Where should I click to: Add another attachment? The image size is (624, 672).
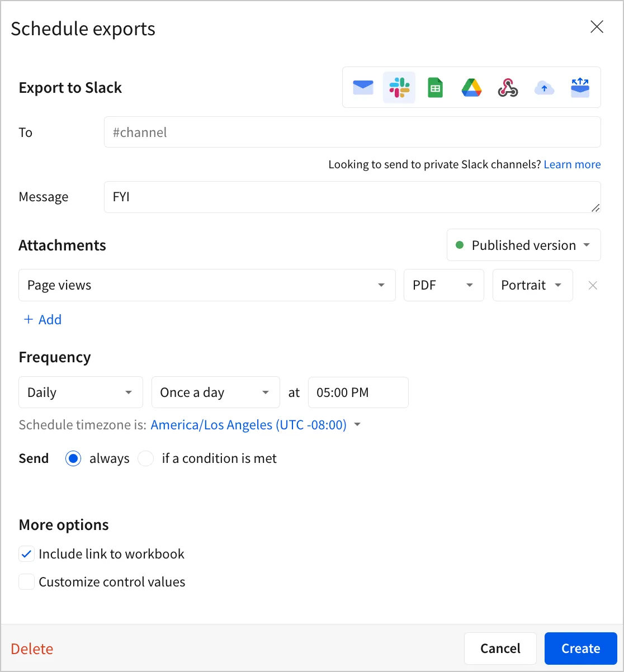coord(42,320)
